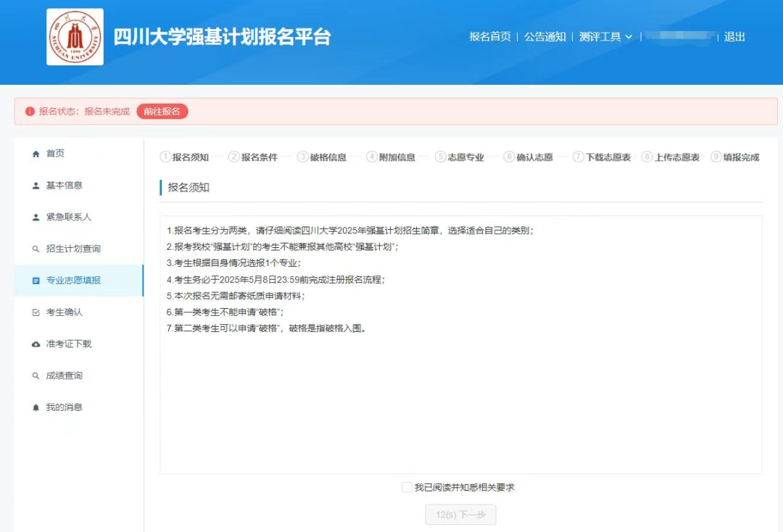
Task: Click the 填报完成 step label
Action: tap(741, 157)
